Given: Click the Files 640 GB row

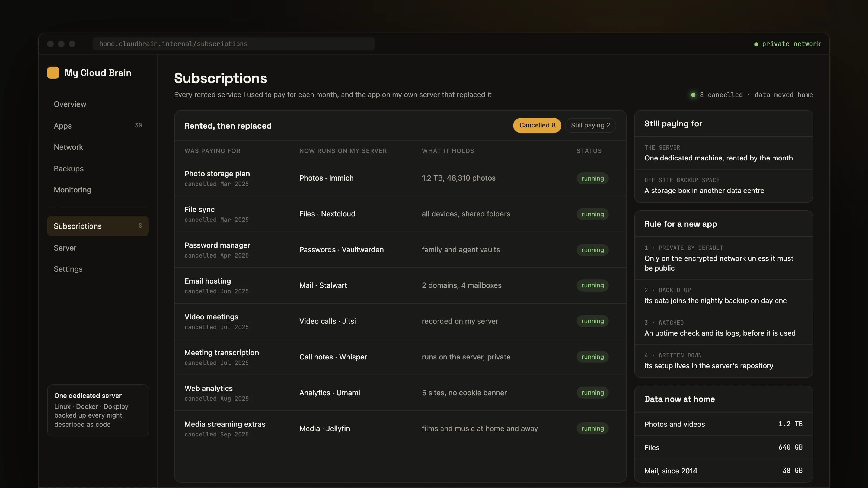Looking at the screenshot, I should point(723,447).
